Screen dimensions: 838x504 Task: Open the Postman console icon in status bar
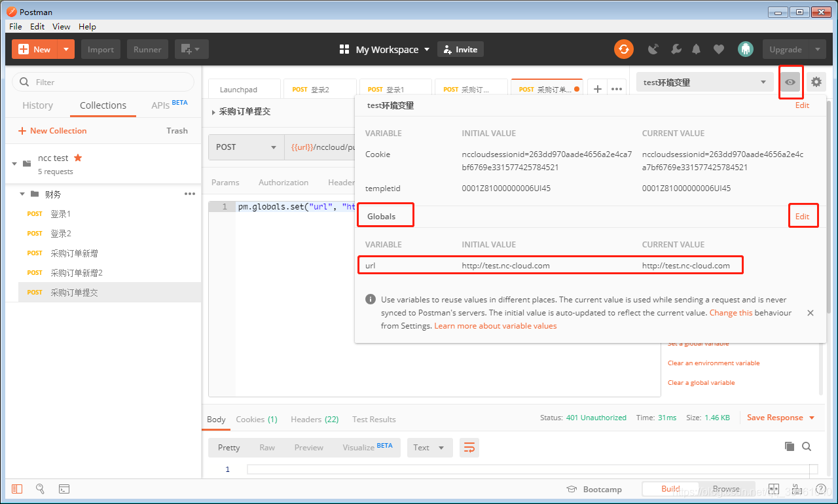point(64,489)
